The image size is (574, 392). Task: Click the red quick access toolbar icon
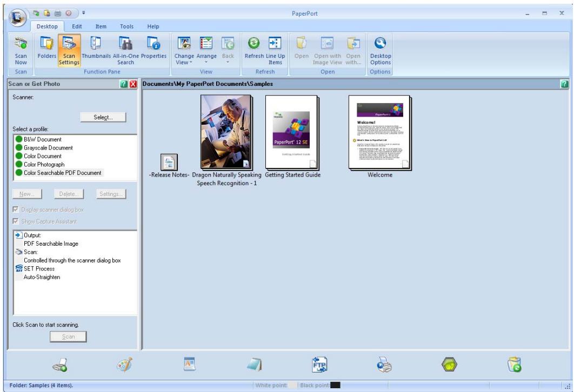69,13
